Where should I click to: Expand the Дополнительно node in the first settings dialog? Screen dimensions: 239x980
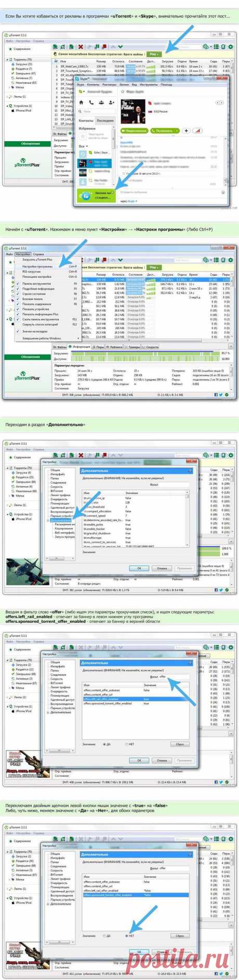(48, 520)
